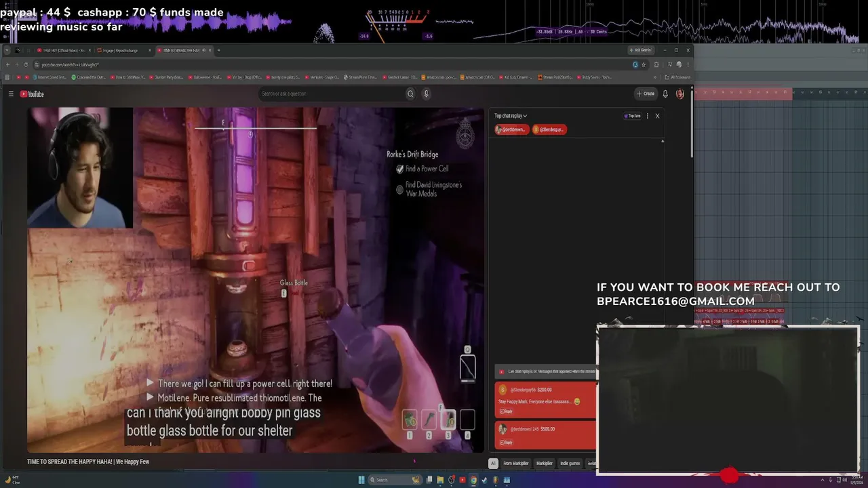Open Windows Start menu
Screen dimensions: 868x488
tap(361, 480)
